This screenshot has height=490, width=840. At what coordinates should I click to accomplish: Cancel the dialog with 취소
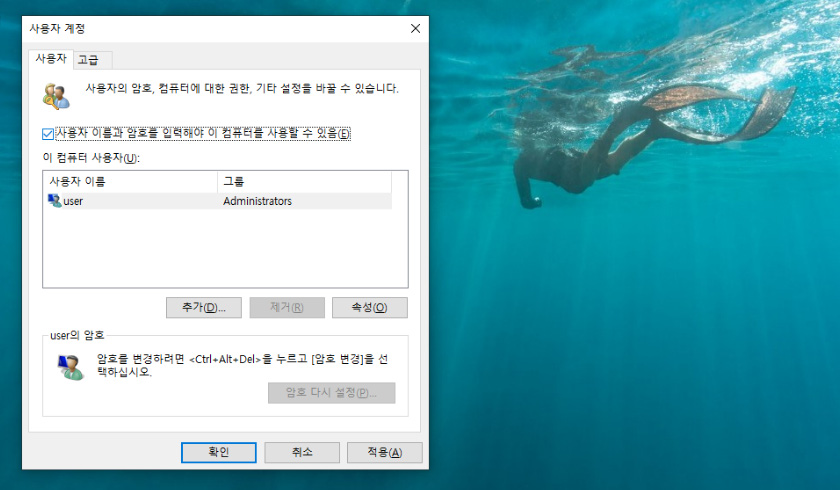302,453
